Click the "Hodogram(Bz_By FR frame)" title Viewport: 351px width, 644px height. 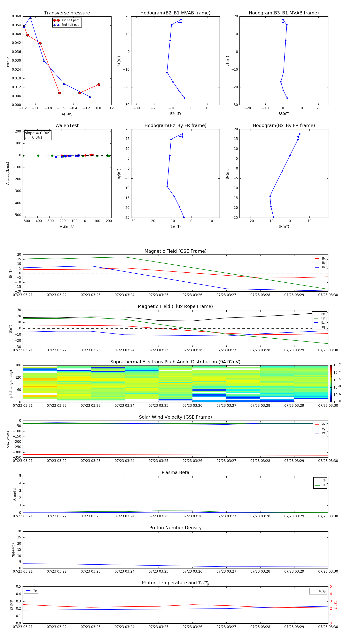(175, 125)
